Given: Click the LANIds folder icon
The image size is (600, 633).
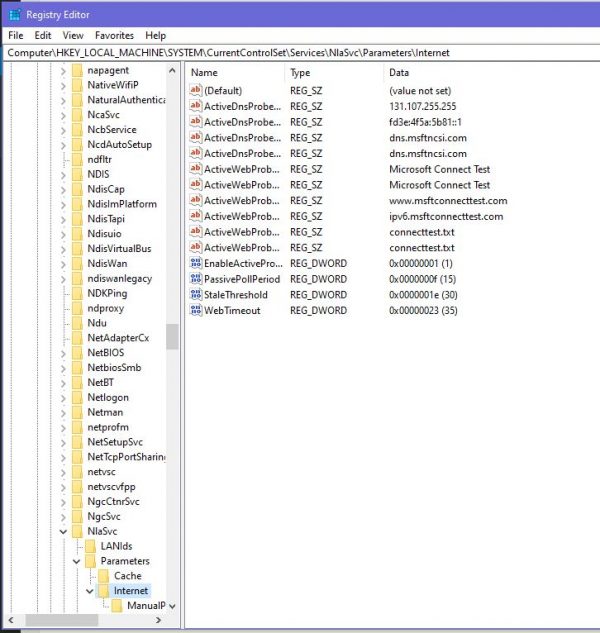Looking at the screenshot, I should click(x=92, y=546).
